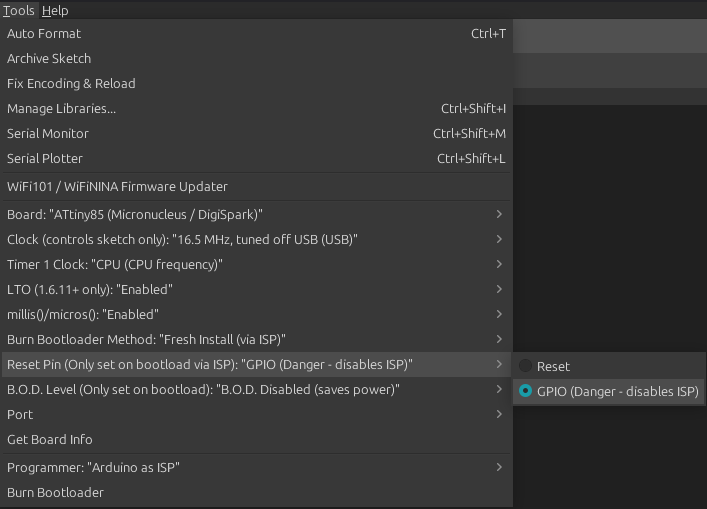707x509 pixels.
Task: Select Fix Encoding & Reload
Action: coord(71,83)
